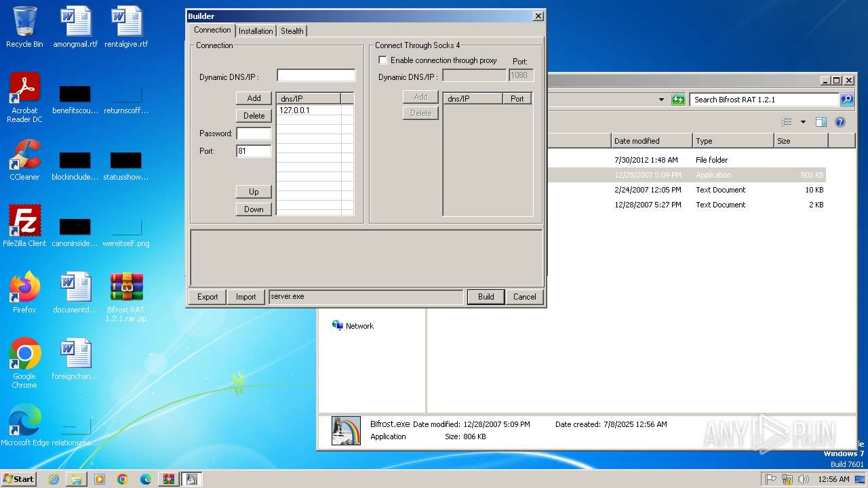The image size is (868, 488).
Task: Open the Bifrost RAT 1.2.1.rar.zip archive icon
Action: pyautogui.click(x=126, y=297)
